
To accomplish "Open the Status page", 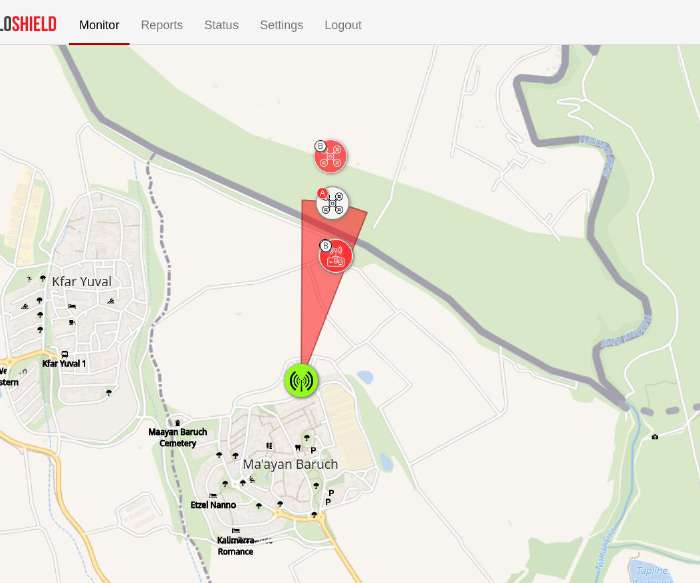I will tap(221, 25).
